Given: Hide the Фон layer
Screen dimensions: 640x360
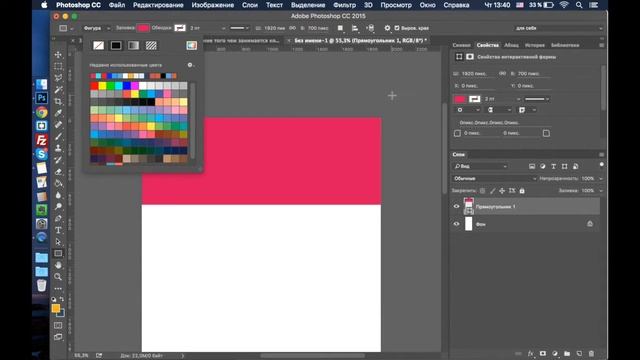Looking at the screenshot, I should [456, 224].
